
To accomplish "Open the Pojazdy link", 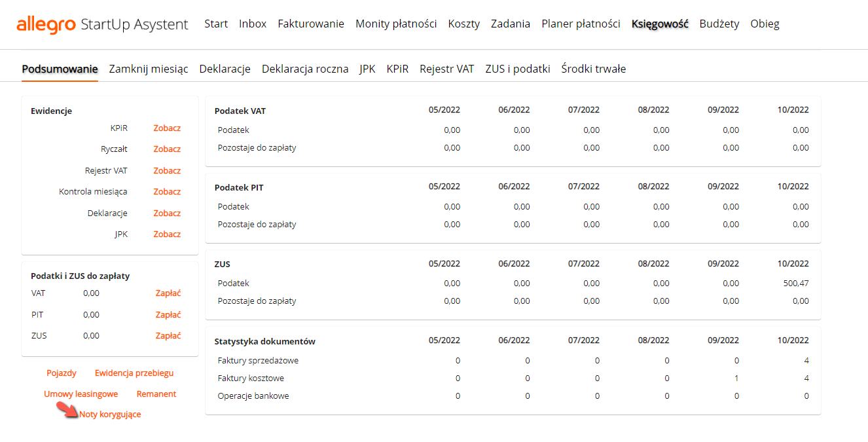I will [62, 373].
